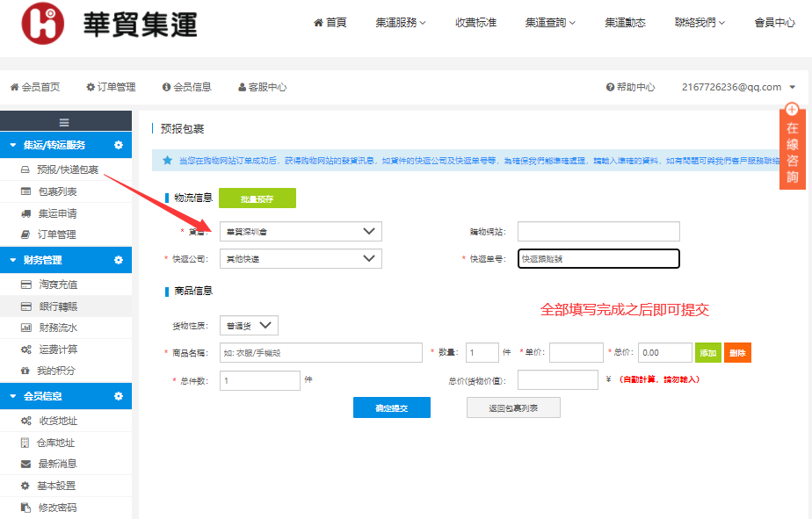Click gear icon beside 会员信息

point(119,396)
